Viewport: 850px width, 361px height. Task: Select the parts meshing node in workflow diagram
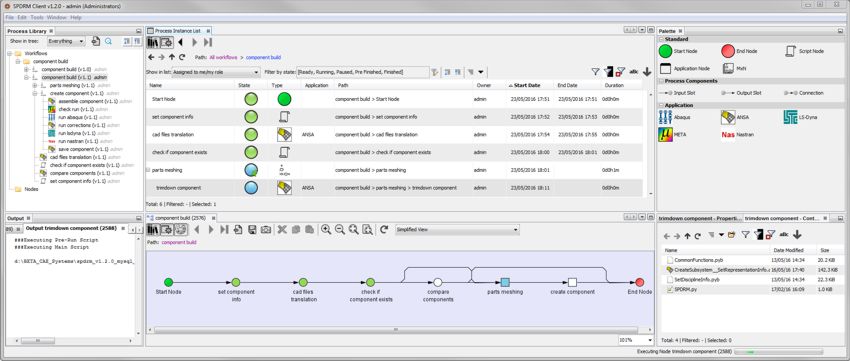505,282
